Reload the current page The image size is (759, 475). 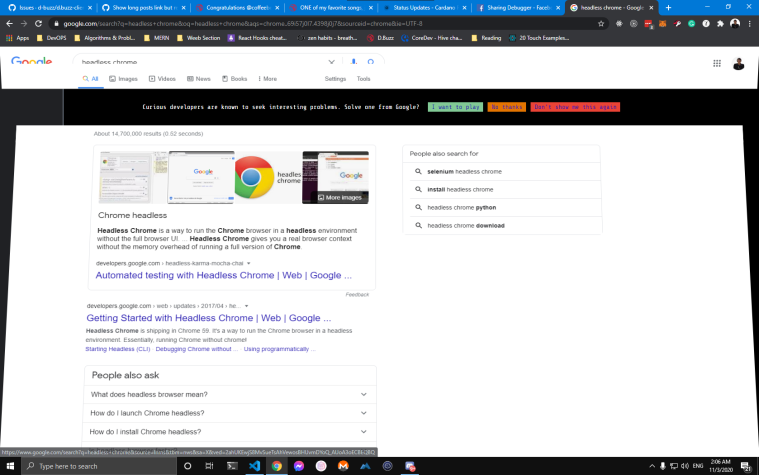(x=38, y=23)
